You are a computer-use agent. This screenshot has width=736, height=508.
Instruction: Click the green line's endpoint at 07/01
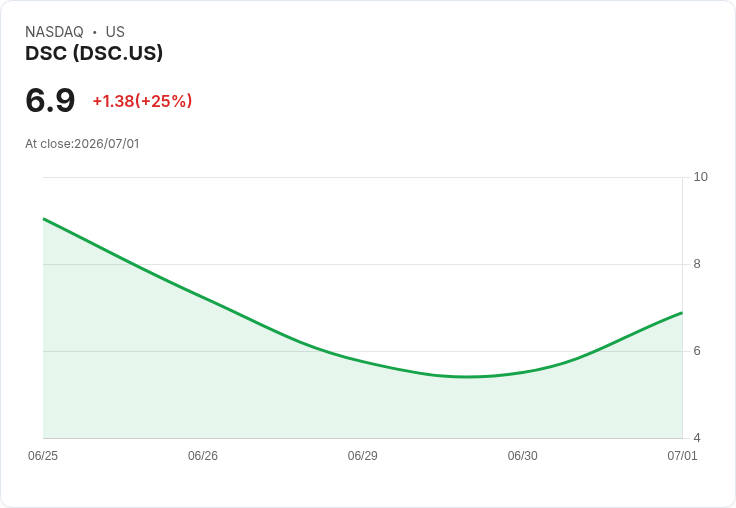click(x=682, y=312)
